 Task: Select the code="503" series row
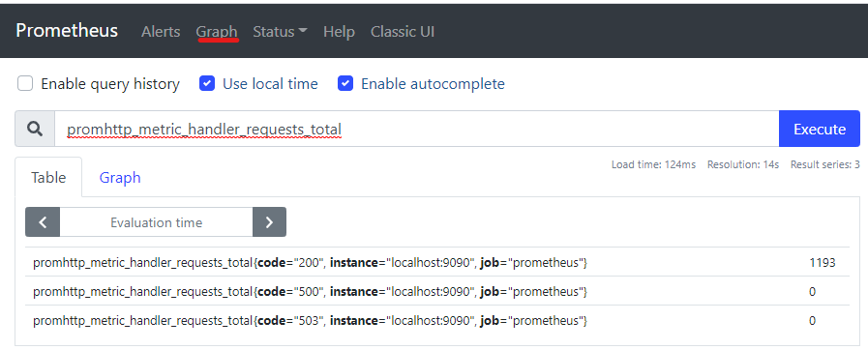(x=437, y=320)
